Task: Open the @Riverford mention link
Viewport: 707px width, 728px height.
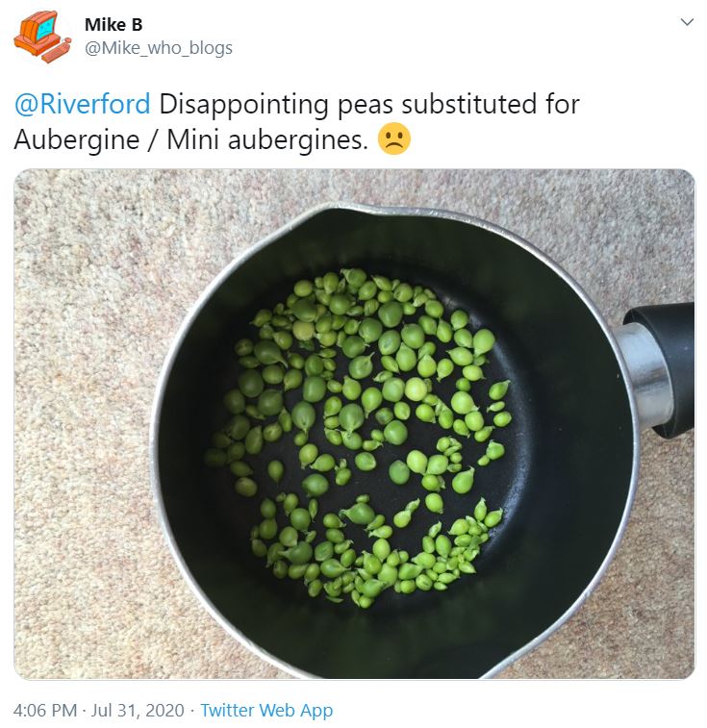Action: coord(82,104)
